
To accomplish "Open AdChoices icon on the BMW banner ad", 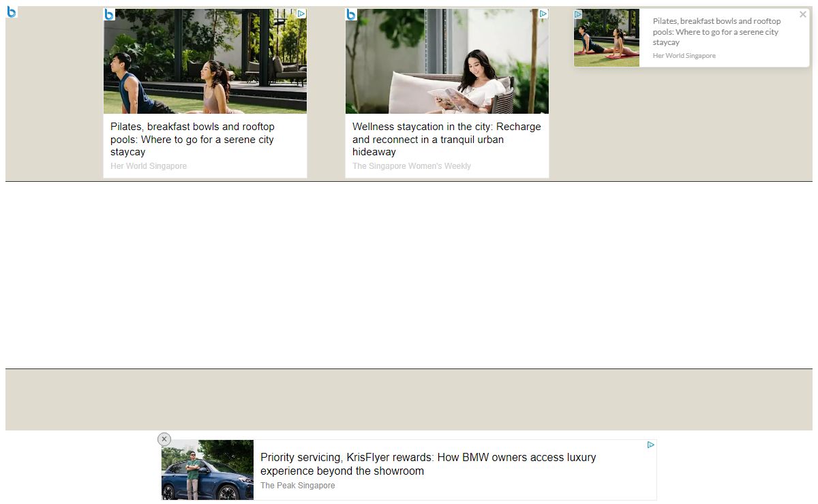I will click(x=651, y=445).
